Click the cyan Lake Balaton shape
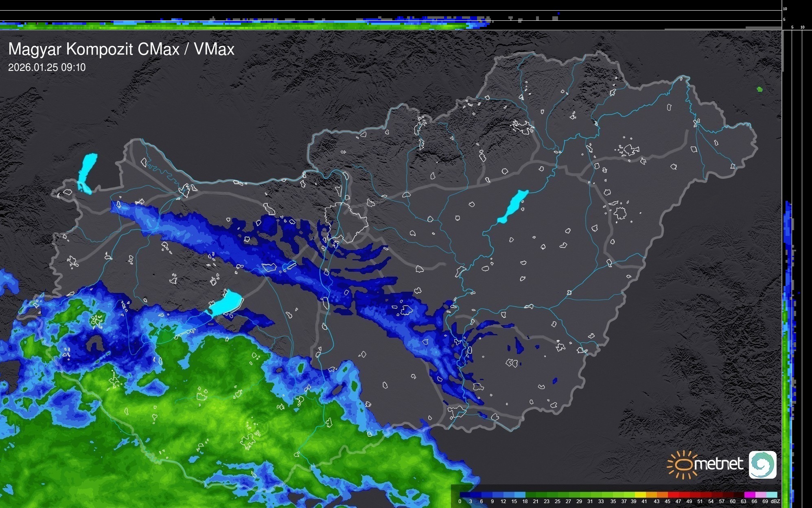Image resolution: width=812 pixels, height=508 pixels. tap(227, 303)
